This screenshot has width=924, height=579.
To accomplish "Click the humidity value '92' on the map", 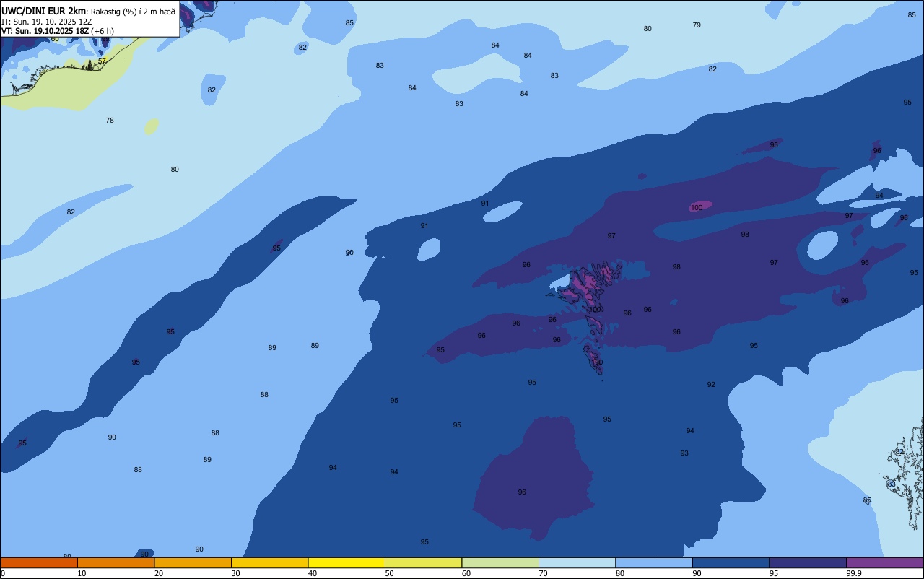I will 711,384.
